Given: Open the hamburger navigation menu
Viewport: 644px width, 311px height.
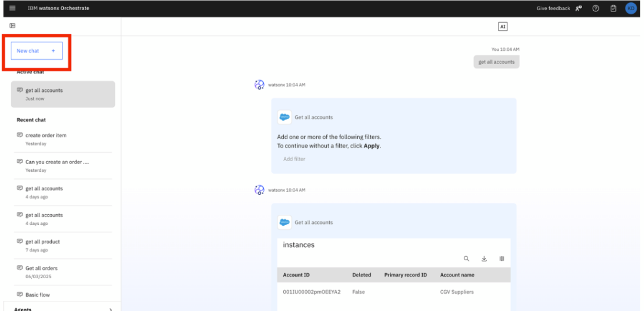Looking at the screenshot, I should [x=13, y=8].
